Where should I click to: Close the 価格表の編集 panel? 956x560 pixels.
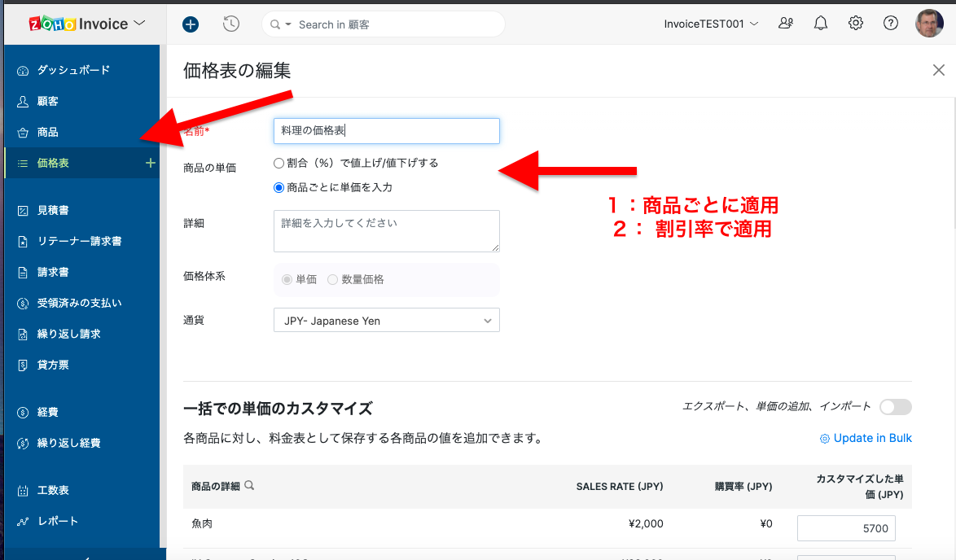938,71
